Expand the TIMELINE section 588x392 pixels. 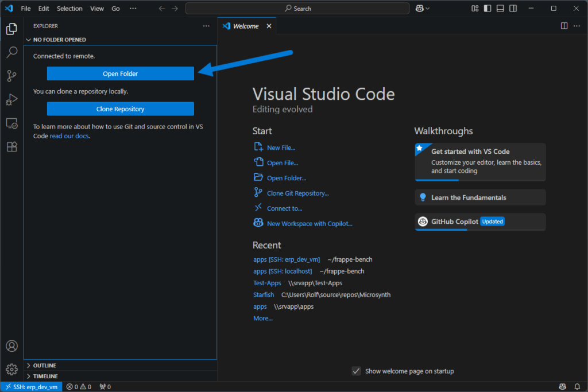tap(42, 377)
